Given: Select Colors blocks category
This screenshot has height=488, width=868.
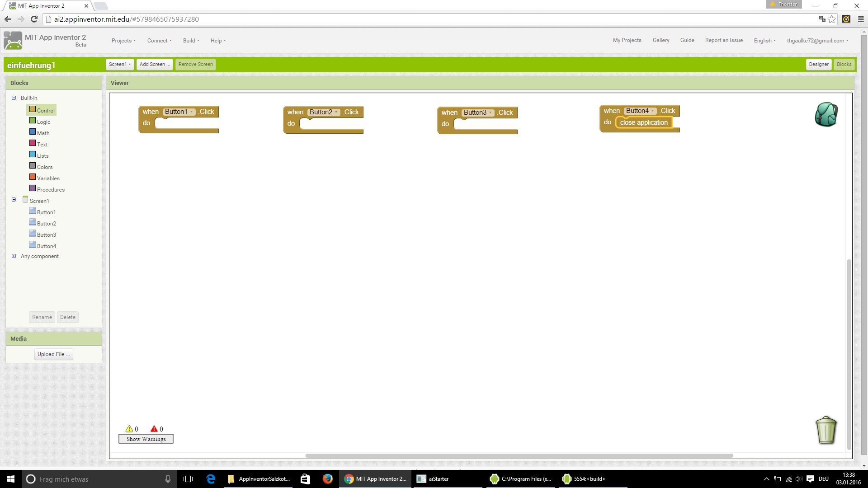Looking at the screenshot, I should [x=41, y=167].
